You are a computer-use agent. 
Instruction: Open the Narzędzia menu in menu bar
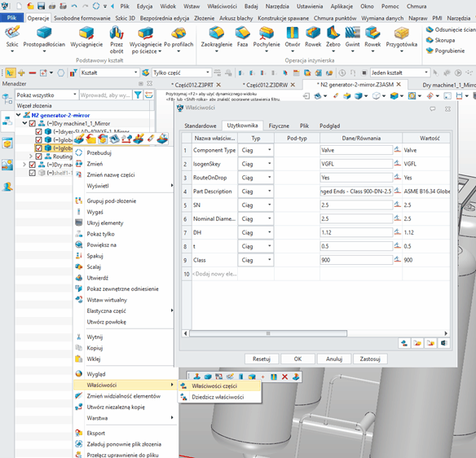[x=277, y=6]
